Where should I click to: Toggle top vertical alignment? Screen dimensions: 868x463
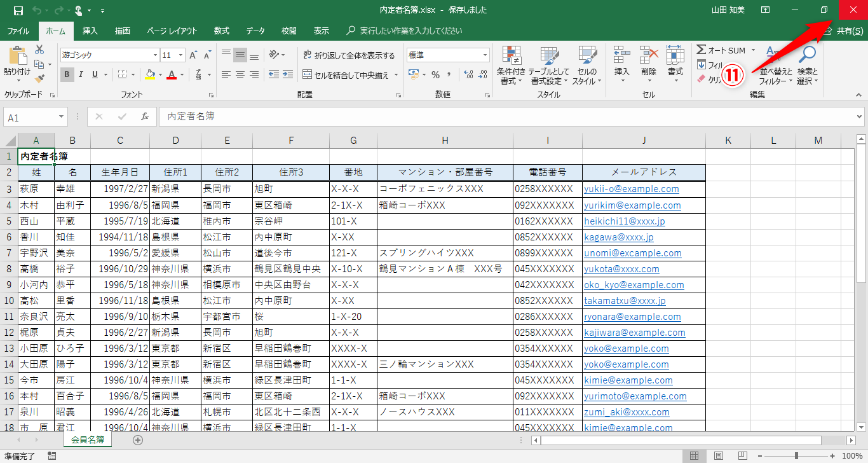(x=226, y=55)
